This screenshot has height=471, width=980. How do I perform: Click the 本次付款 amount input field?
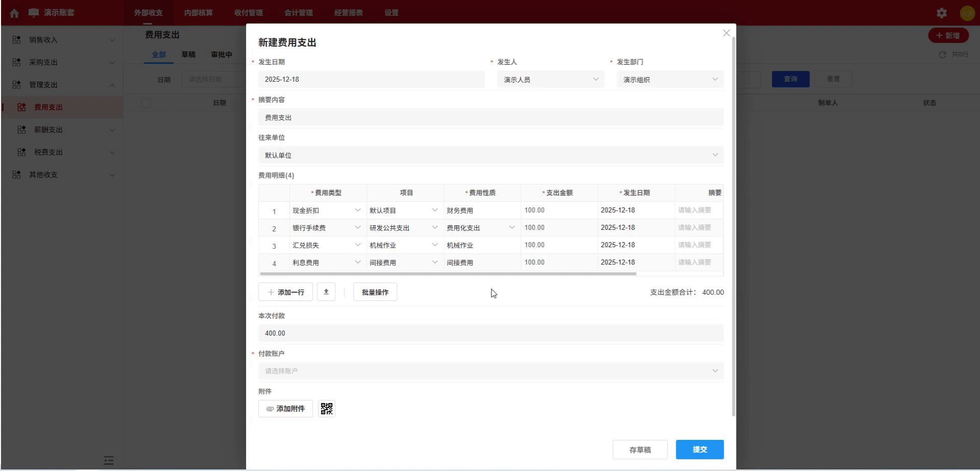pyautogui.click(x=490, y=333)
